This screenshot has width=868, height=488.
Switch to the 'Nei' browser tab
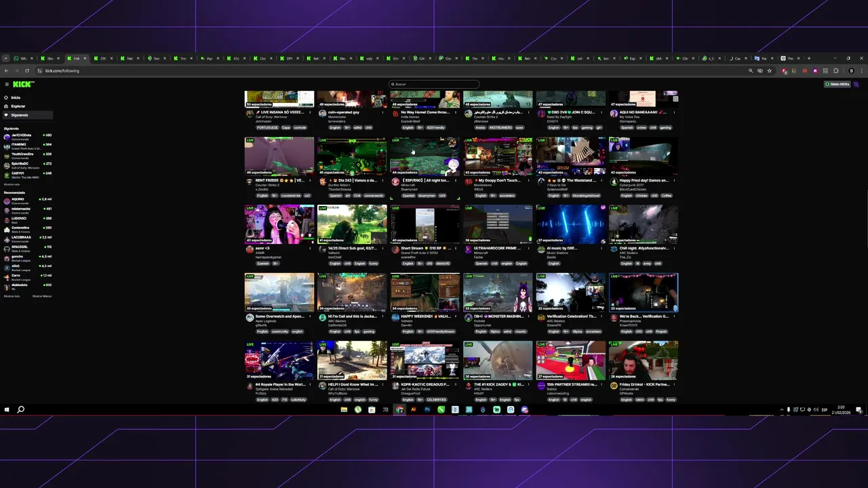[129, 58]
